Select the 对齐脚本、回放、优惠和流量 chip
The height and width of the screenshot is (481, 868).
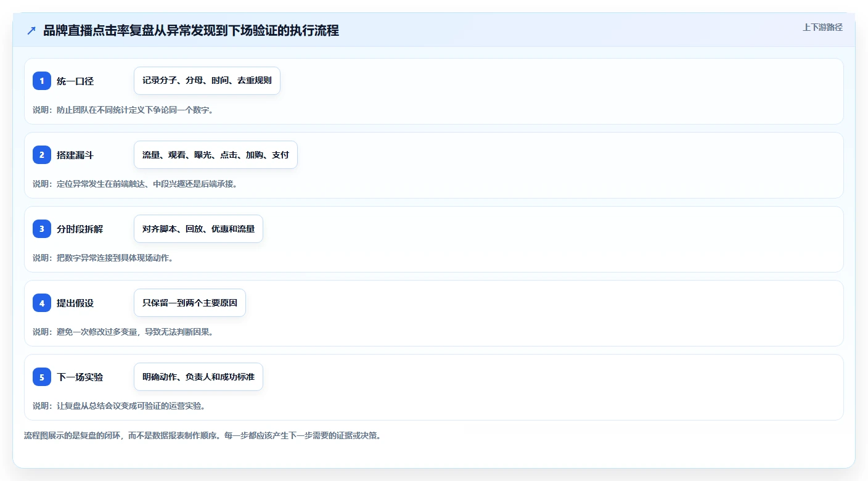(x=199, y=229)
